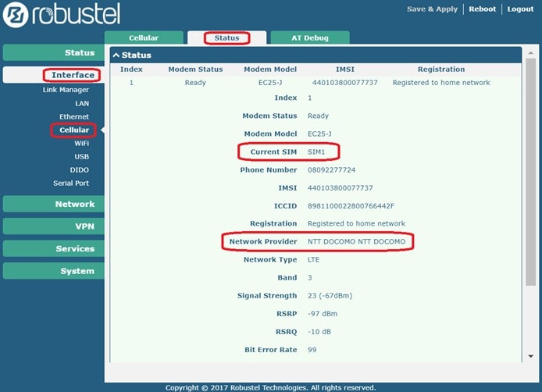The image size is (542, 392).
Task: Select Cellular in sidebar submenu
Action: (74, 130)
